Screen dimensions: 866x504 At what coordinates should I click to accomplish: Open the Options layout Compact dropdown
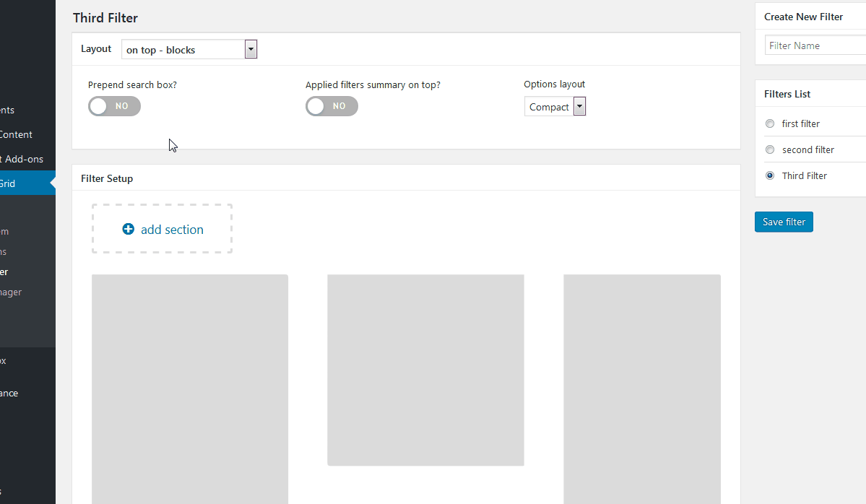pyautogui.click(x=555, y=107)
